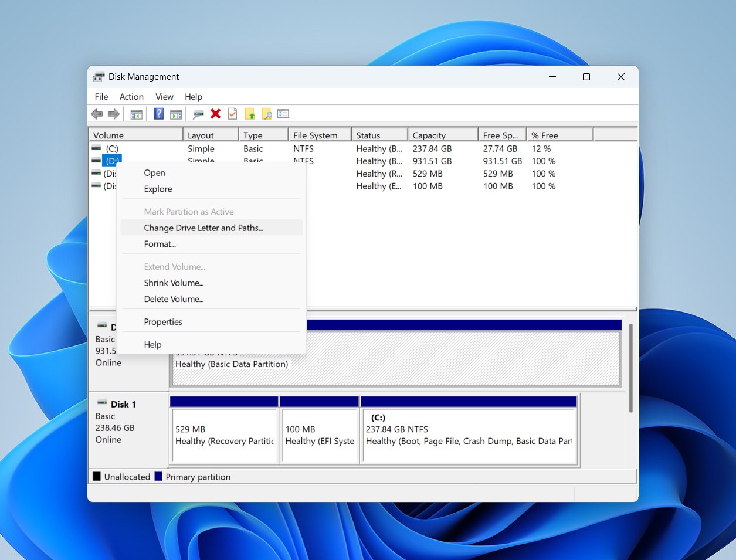Viewport: 736px width, 560px height.
Task: Sort by the Status column header
Action: 379,135
